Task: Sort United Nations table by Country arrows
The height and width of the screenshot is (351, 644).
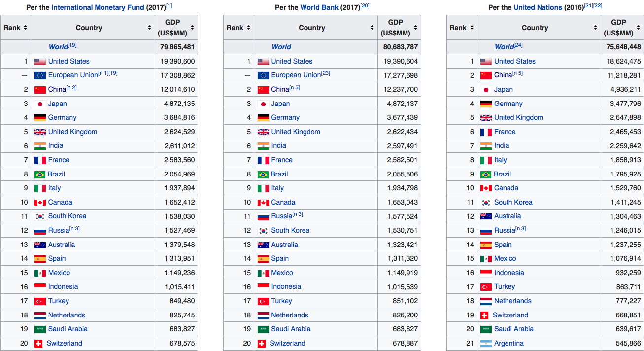Action: click(596, 28)
